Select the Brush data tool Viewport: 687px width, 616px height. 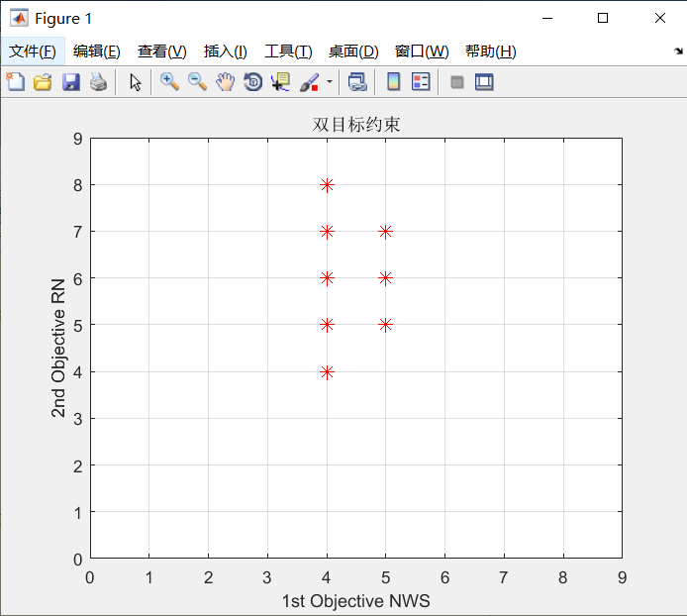(x=309, y=82)
